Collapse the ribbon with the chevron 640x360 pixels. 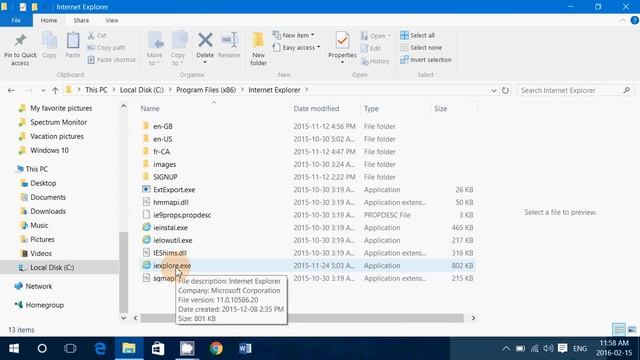point(622,20)
